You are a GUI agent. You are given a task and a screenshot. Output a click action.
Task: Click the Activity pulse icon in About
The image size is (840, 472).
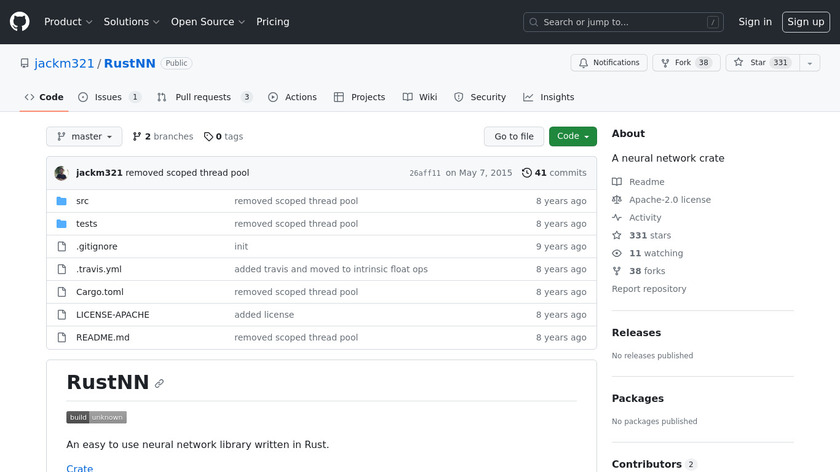(617, 218)
